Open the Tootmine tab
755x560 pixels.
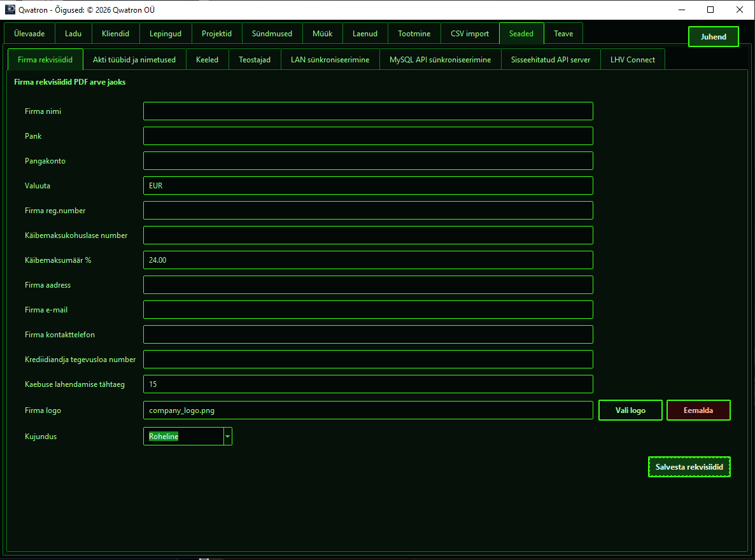414,34
